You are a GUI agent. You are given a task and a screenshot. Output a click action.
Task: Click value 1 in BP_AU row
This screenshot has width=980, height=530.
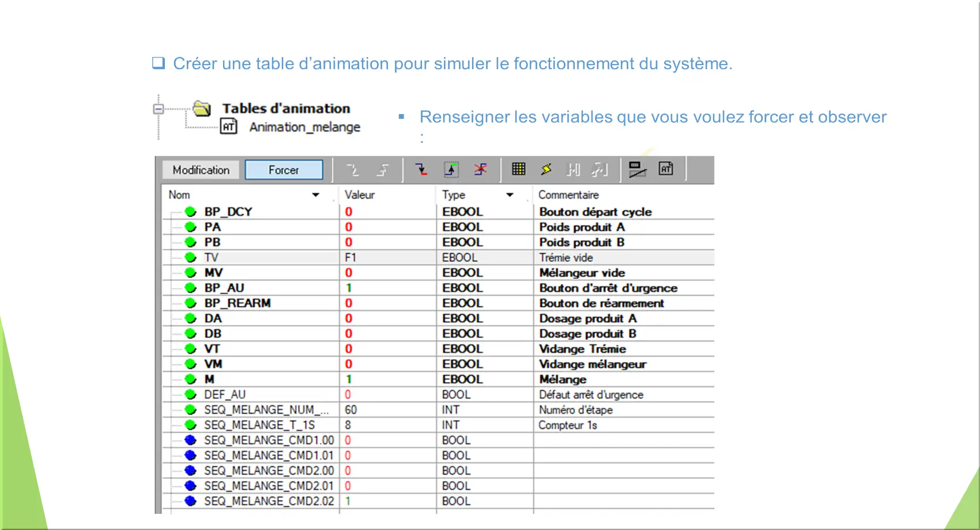(349, 288)
